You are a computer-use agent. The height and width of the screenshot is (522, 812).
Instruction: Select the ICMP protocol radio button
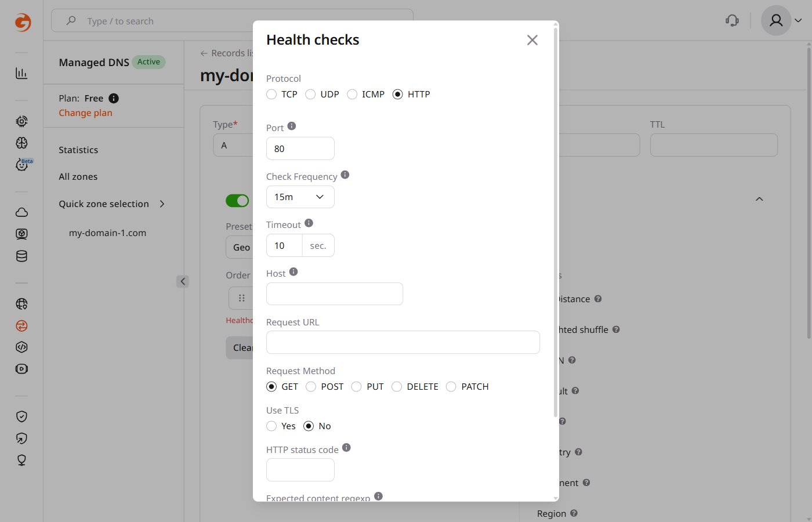[352, 95]
